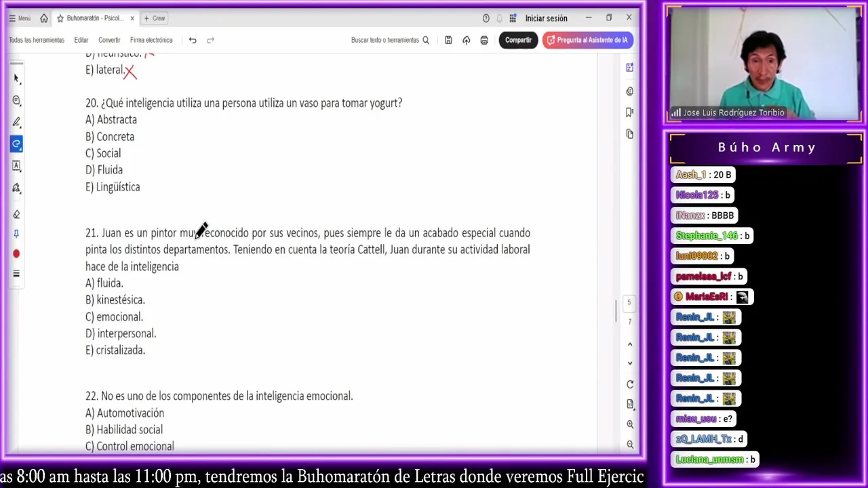Click the Compartir button
This screenshot has width=868, height=488.
pos(518,40)
